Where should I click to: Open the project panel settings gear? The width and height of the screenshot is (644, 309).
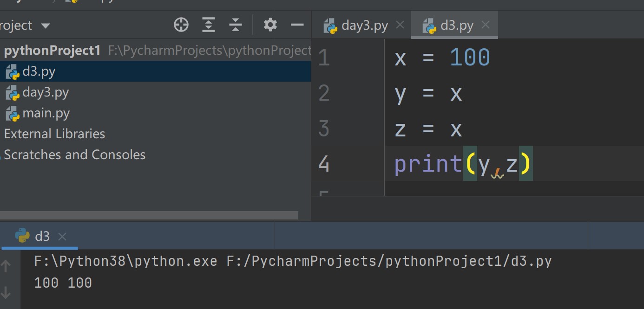click(270, 25)
